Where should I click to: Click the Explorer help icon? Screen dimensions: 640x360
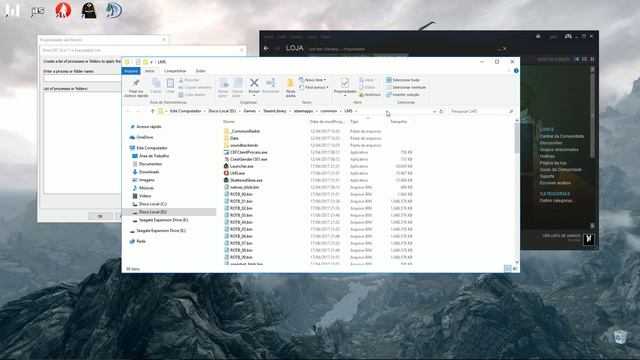coord(516,71)
